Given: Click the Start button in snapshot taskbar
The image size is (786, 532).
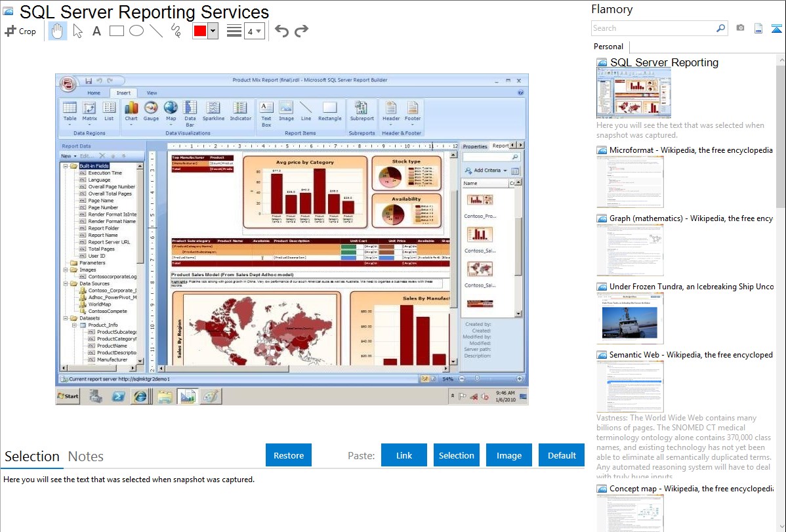Looking at the screenshot, I should click(x=68, y=396).
